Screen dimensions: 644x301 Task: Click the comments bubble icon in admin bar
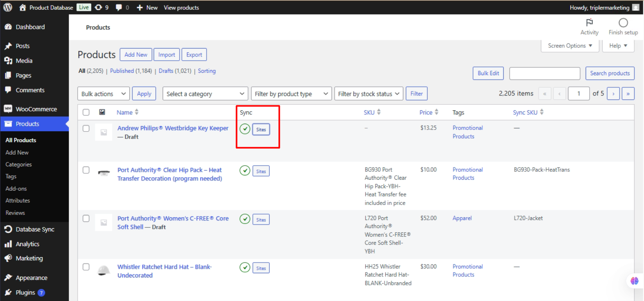coord(119,7)
